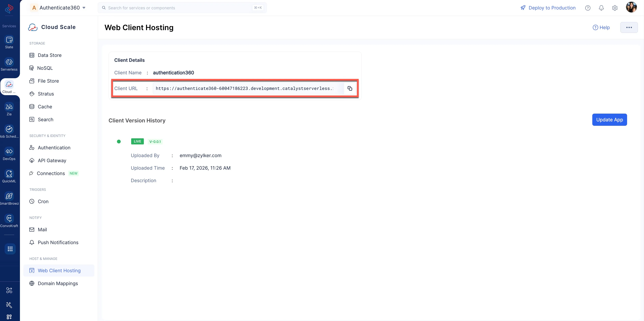Copy the Client URL with the copy icon

coord(350,88)
